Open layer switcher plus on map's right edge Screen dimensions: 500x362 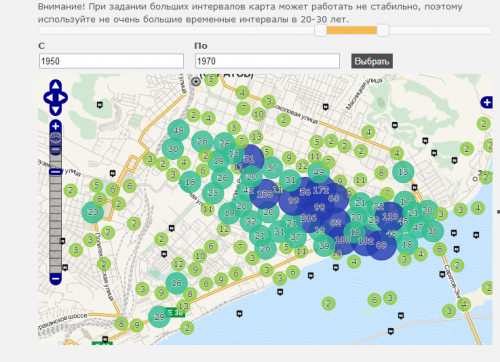pyautogui.click(x=486, y=102)
